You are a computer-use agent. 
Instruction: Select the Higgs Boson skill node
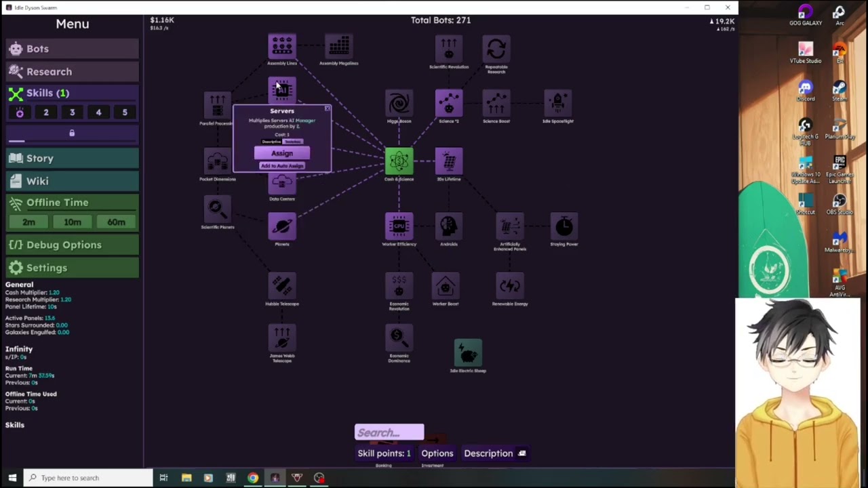pos(399,104)
